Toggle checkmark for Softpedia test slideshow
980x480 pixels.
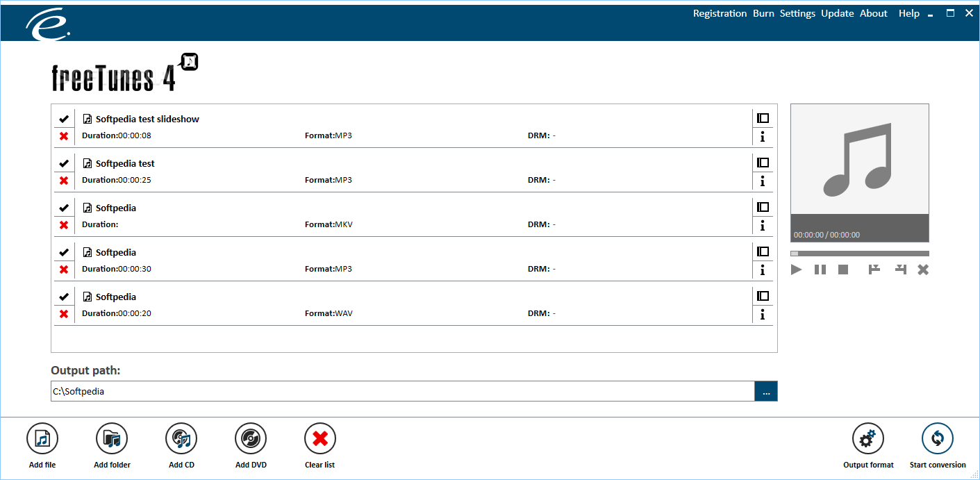64,119
